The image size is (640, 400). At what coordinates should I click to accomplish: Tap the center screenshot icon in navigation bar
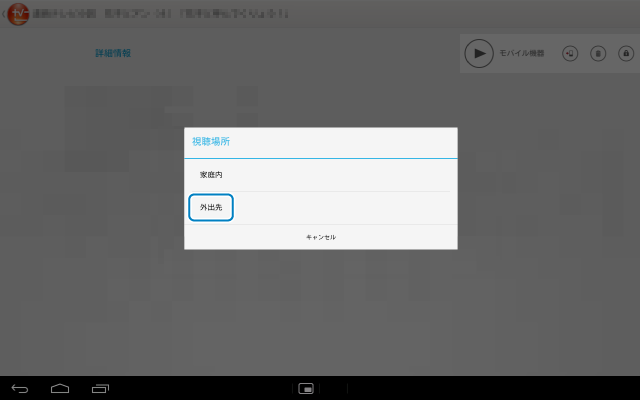pos(307,388)
